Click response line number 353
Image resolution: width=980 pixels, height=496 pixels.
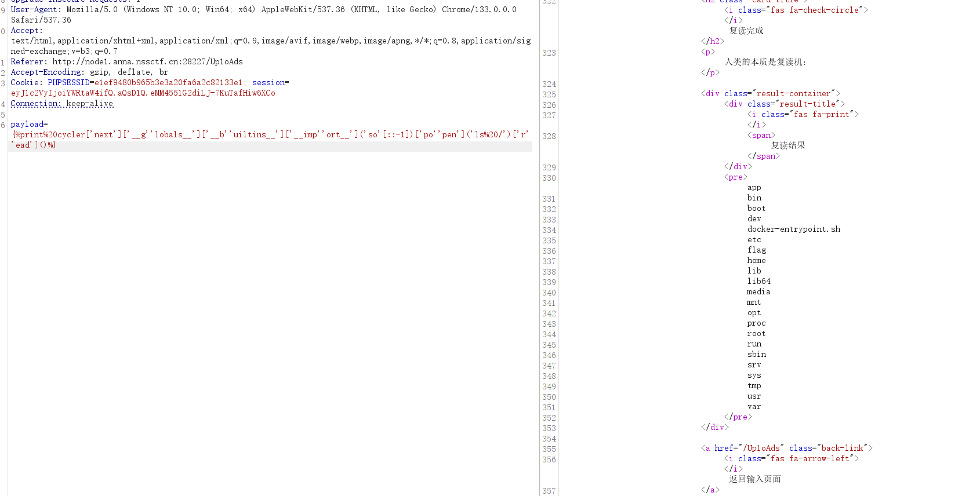pos(549,428)
